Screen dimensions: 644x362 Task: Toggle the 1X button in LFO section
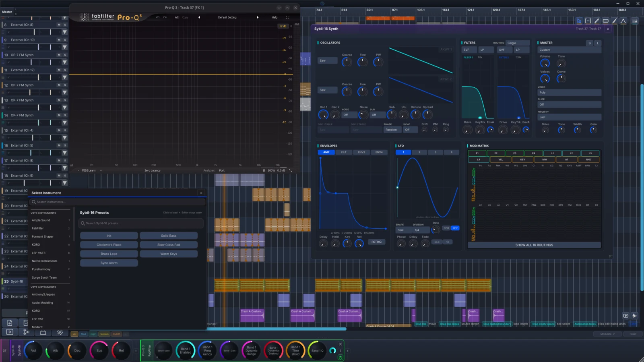click(447, 242)
